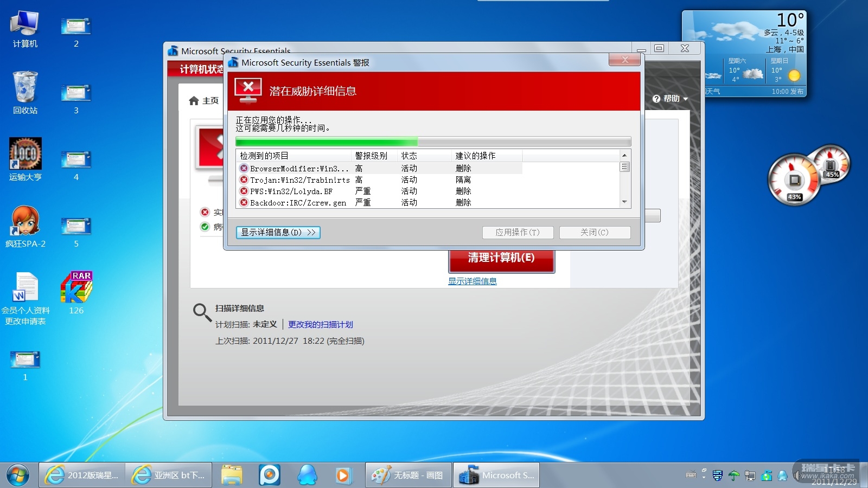Viewport: 868px width, 488px height.
Task: Select the desktop image file named 4
Action: [76, 165]
